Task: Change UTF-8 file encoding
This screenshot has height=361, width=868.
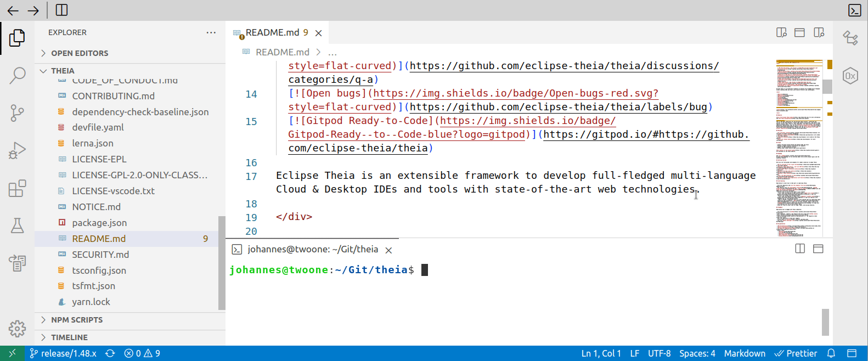Action: click(660, 353)
